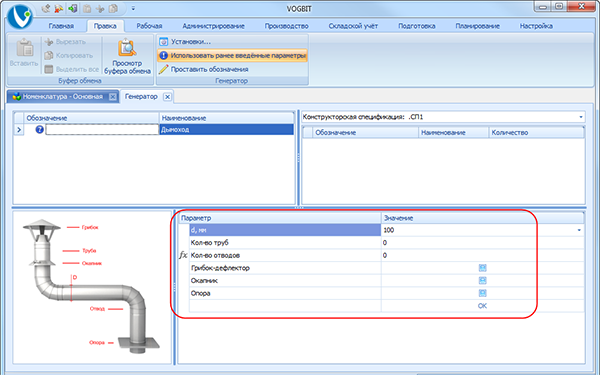
Task: Select the Опора parameter label
Action: (201, 293)
